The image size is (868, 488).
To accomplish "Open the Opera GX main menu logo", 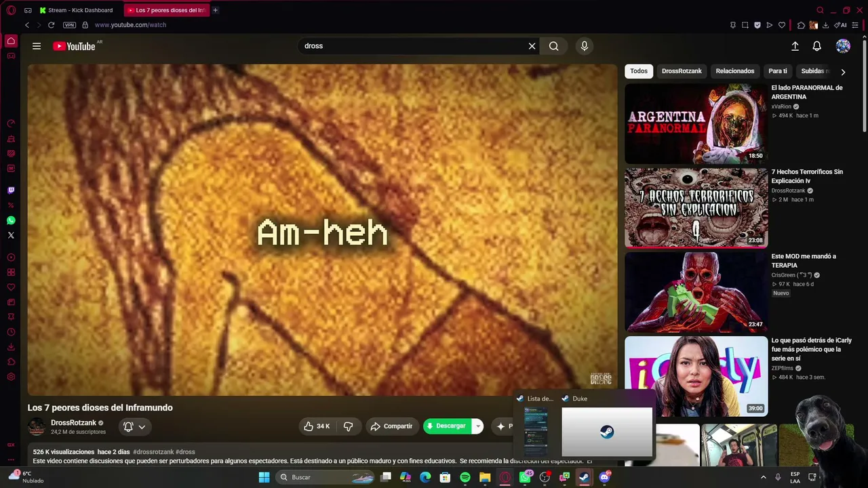I will (11, 10).
